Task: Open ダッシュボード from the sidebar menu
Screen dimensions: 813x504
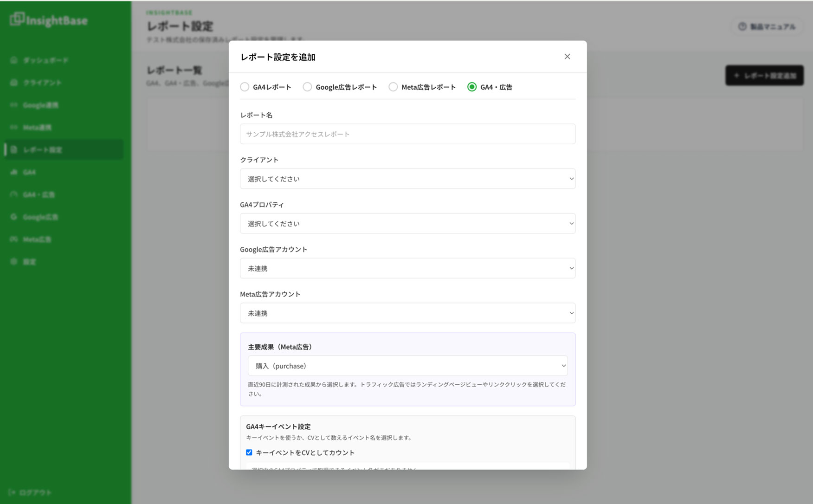Action: pyautogui.click(x=64, y=60)
